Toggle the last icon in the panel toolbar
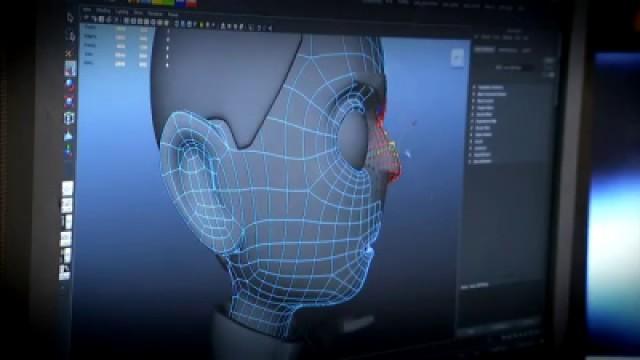Screen dimensions: 640x360 [x=270, y=28]
